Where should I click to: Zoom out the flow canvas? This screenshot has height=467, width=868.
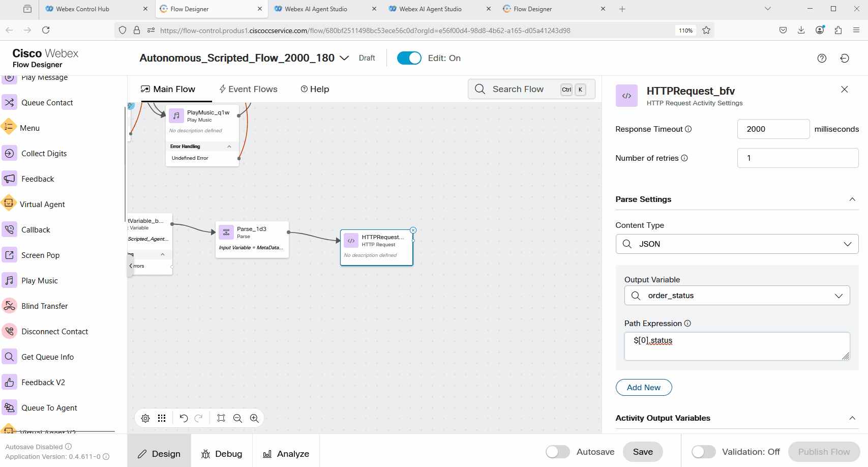click(237, 418)
